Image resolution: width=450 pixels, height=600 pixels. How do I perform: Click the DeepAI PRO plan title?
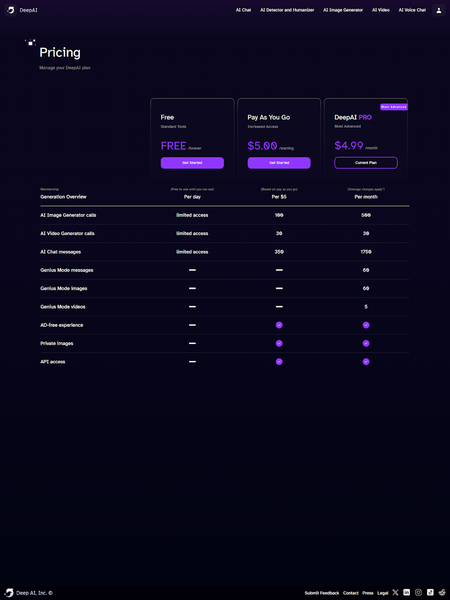(x=353, y=117)
